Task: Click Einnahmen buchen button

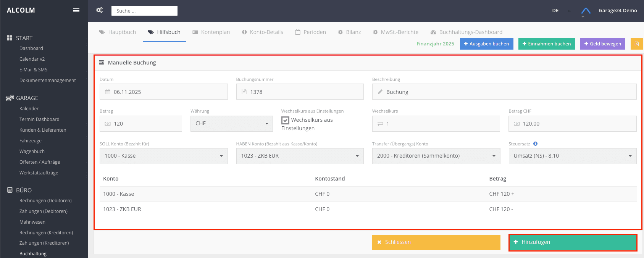Action: click(547, 44)
